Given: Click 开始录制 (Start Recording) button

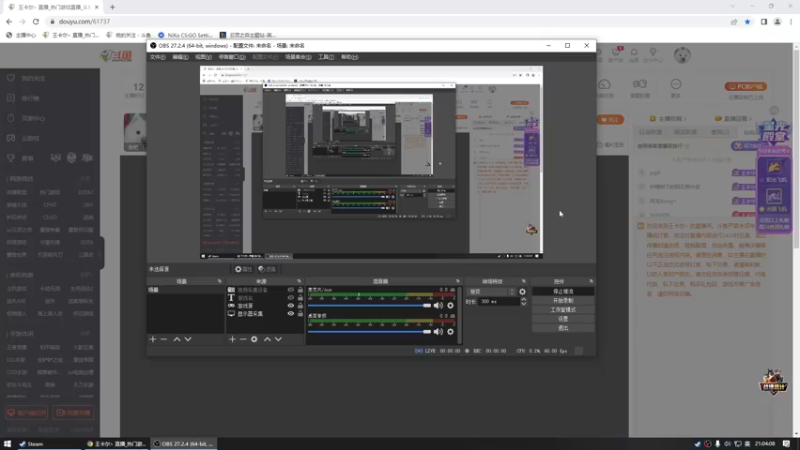Looking at the screenshot, I should click(563, 301).
